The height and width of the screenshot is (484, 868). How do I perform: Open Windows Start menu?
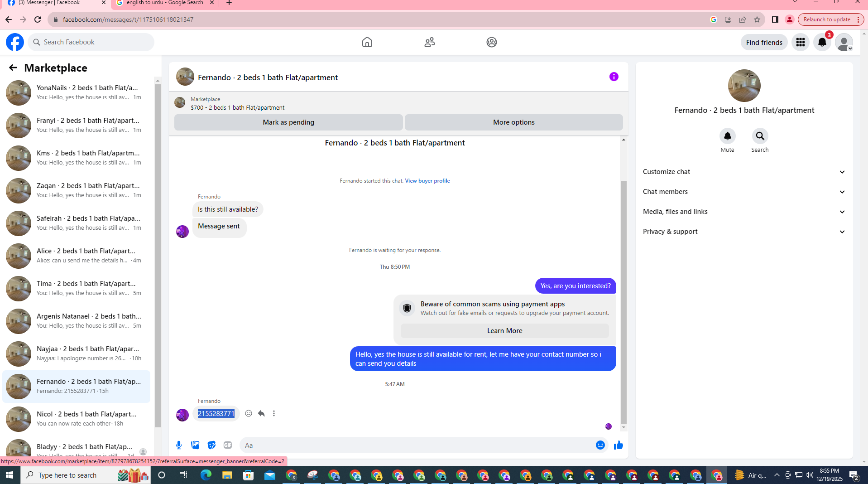tap(10, 475)
